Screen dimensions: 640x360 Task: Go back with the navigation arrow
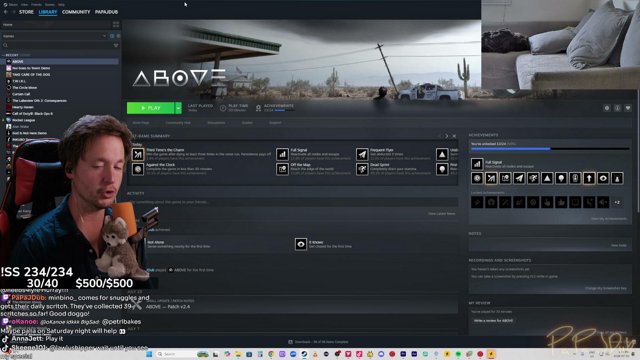click(x=6, y=12)
